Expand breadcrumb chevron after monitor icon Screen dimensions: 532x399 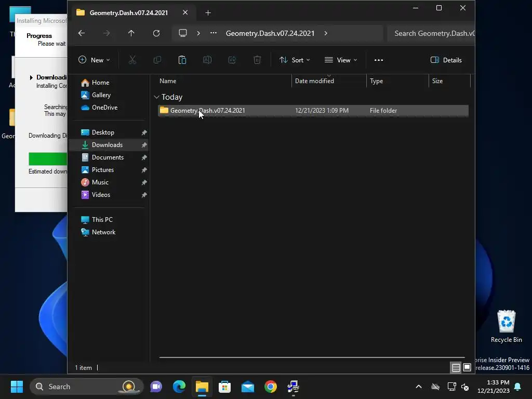pos(198,33)
